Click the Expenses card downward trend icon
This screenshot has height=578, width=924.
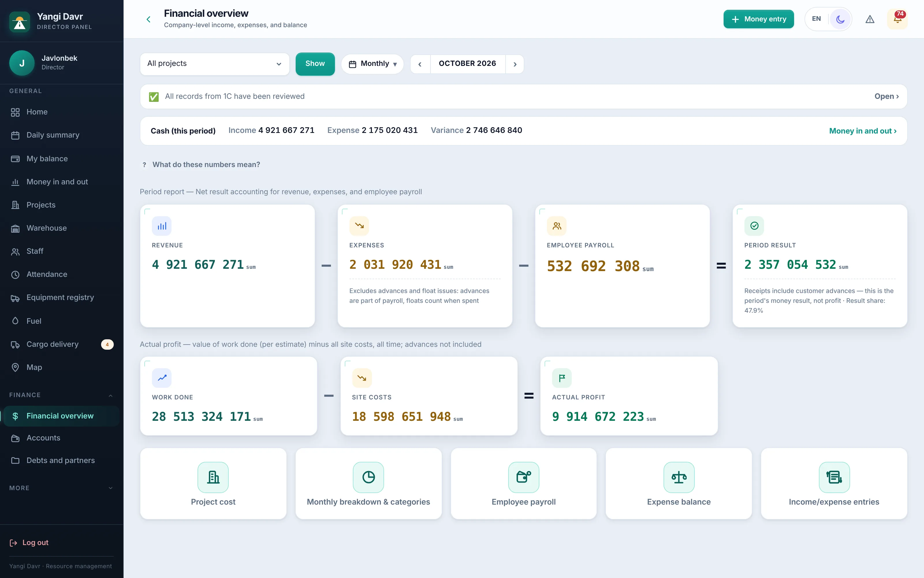click(359, 226)
